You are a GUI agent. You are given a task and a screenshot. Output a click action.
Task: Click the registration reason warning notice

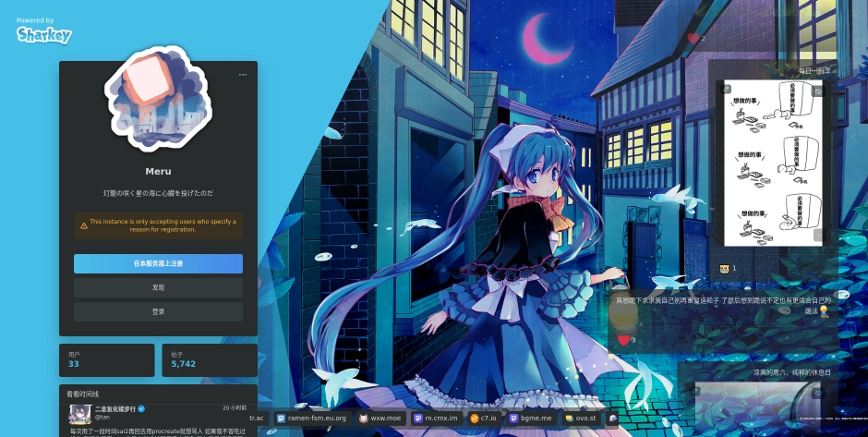tap(158, 225)
